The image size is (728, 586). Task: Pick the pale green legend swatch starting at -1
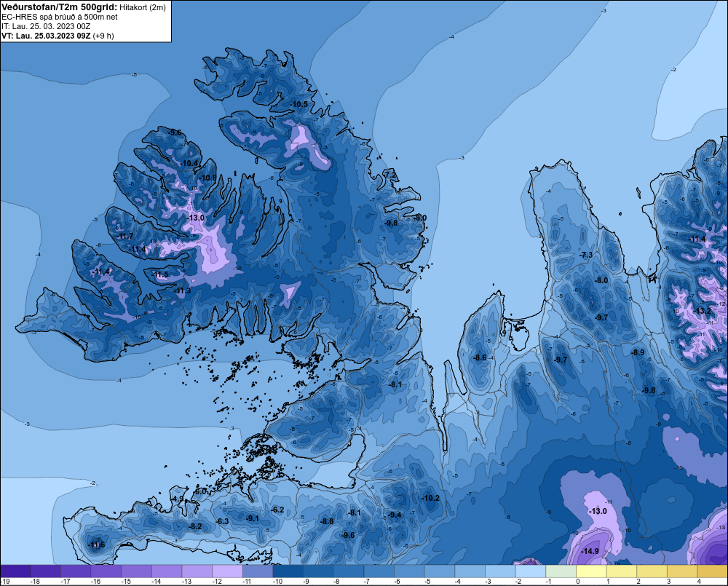[x=561, y=571]
